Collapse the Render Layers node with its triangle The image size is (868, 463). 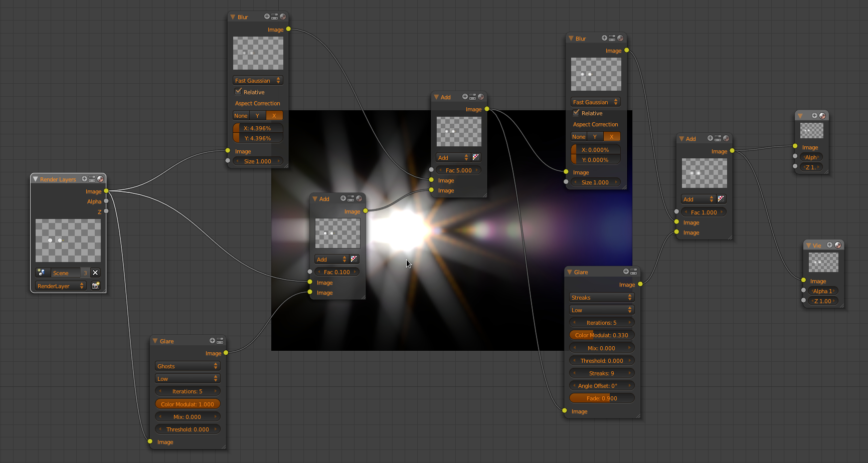(x=35, y=179)
